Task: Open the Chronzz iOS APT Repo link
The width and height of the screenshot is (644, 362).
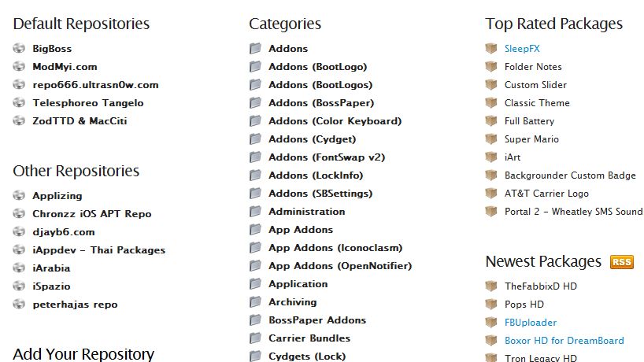Action: [91, 214]
